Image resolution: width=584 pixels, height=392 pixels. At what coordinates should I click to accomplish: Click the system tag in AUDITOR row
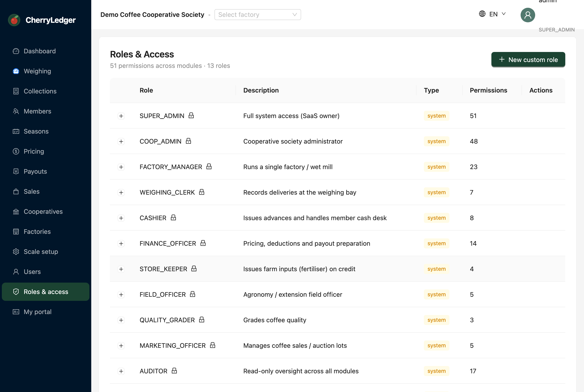(436, 371)
